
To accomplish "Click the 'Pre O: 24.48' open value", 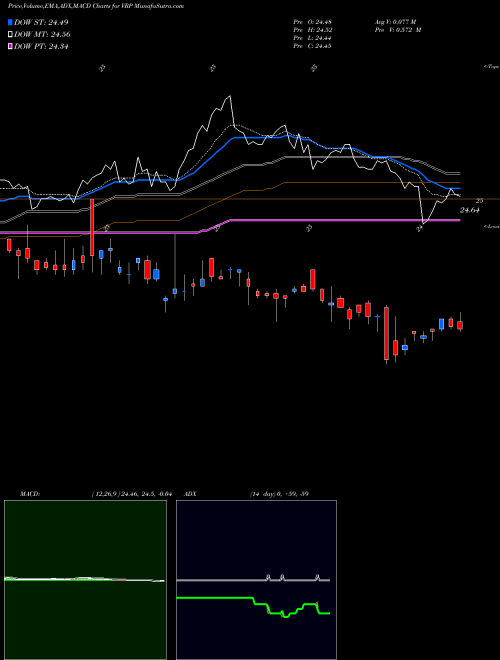I will 312,22.
